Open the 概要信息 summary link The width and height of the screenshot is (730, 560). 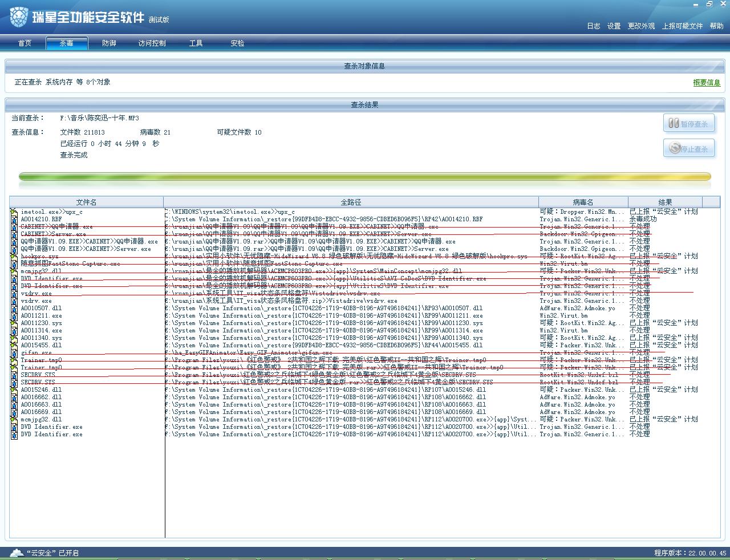pos(707,83)
